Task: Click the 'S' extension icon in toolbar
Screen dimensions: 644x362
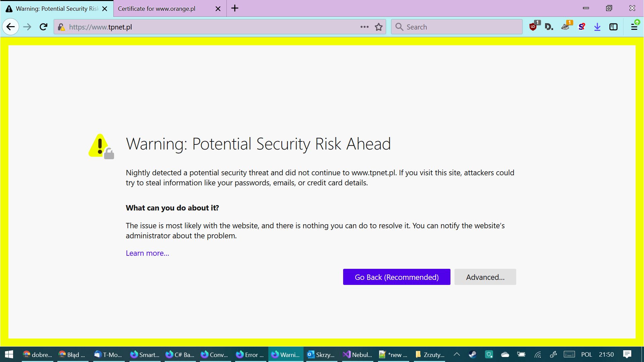Action: coord(582,27)
